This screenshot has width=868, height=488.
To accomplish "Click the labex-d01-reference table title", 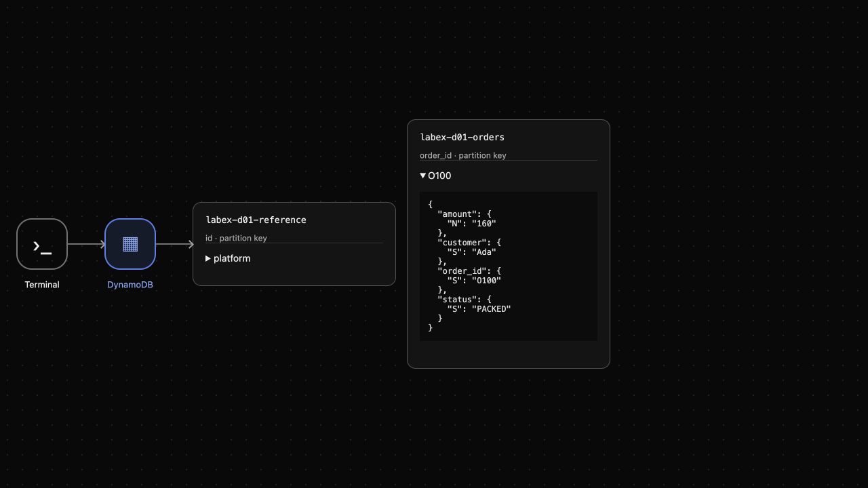I will (x=256, y=220).
